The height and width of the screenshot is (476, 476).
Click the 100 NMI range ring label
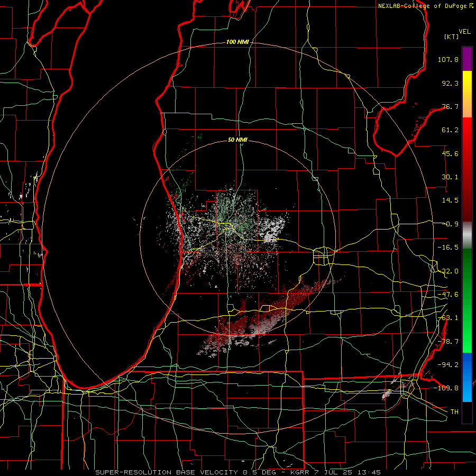(237, 42)
